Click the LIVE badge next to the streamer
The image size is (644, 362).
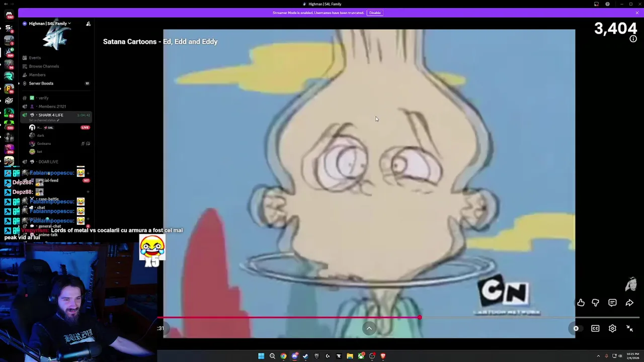(x=85, y=128)
